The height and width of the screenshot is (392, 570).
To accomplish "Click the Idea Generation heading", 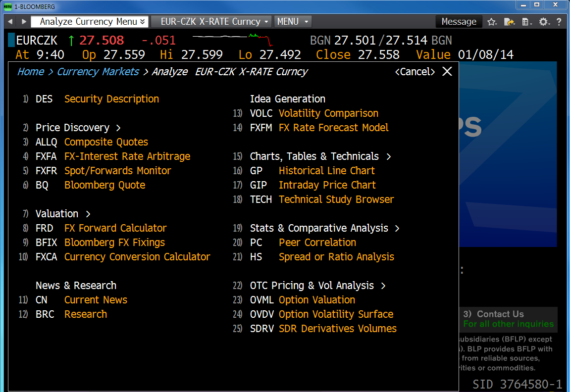I will [288, 99].
